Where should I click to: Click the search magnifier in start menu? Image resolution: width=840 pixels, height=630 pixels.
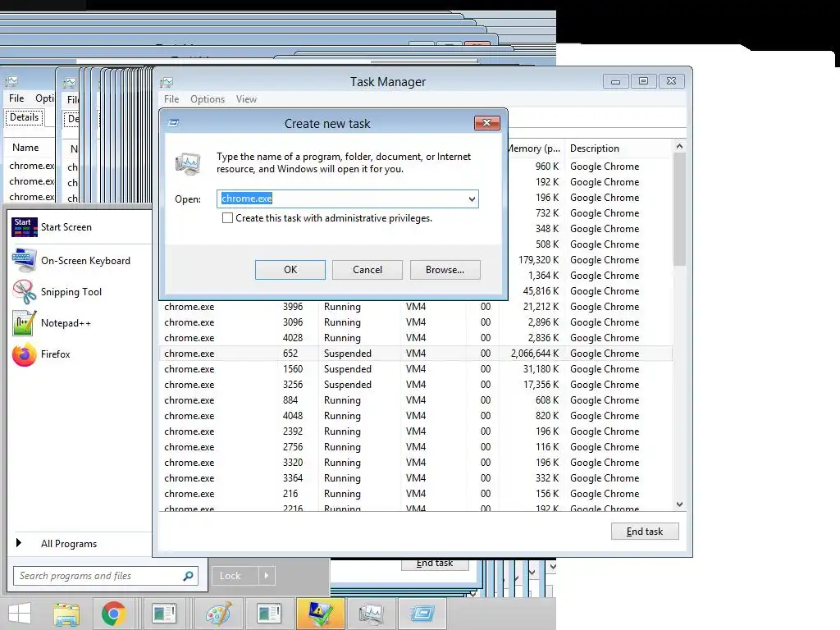point(188,576)
